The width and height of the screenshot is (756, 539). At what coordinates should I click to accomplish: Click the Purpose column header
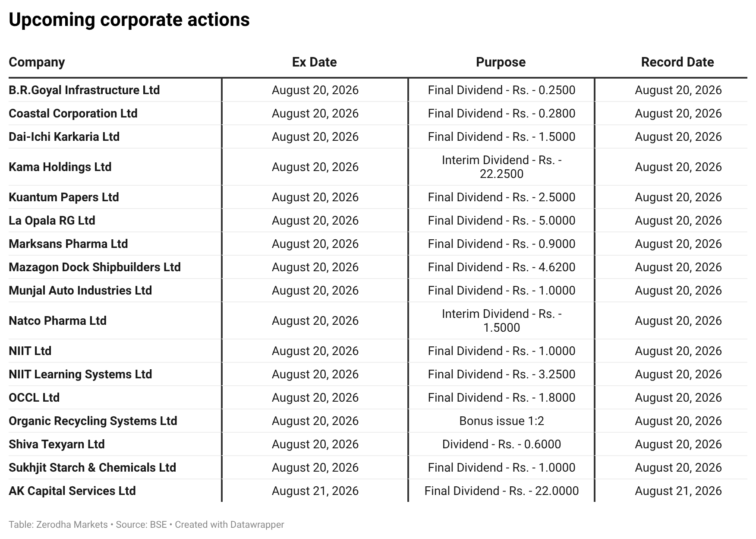(501, 62)
